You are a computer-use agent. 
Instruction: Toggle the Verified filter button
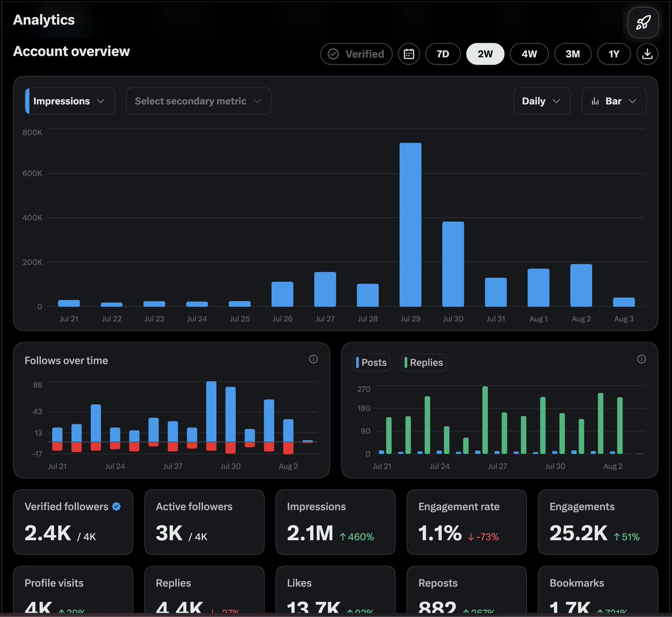(x=356, y=54)
